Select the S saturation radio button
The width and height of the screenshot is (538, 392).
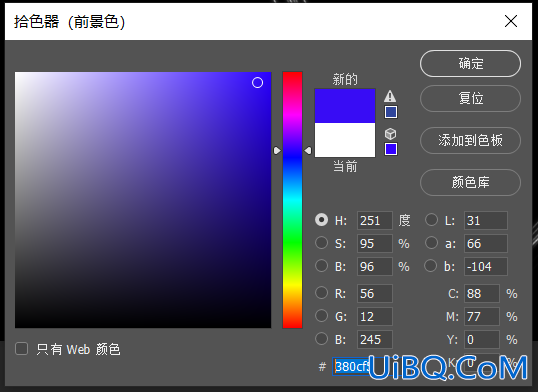tap(321, 243)
